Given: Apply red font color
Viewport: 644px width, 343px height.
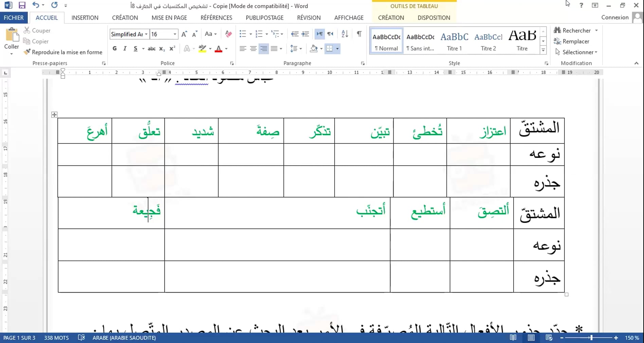Looking at the screenshot, I should (219, 49).
